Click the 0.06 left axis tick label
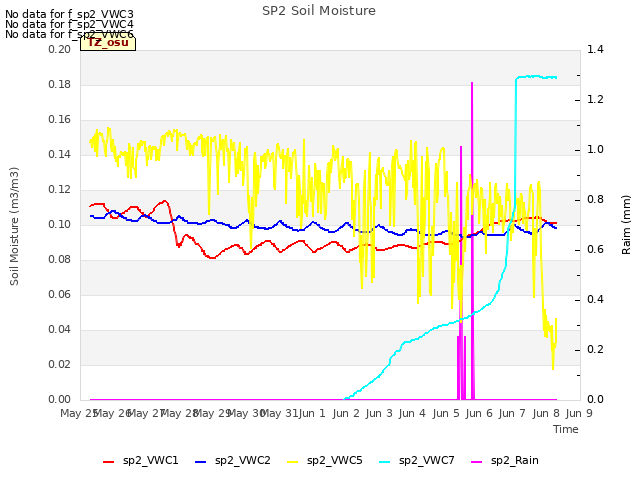The image size is (640, 480). pyautogui.click(x=60, y=294)
